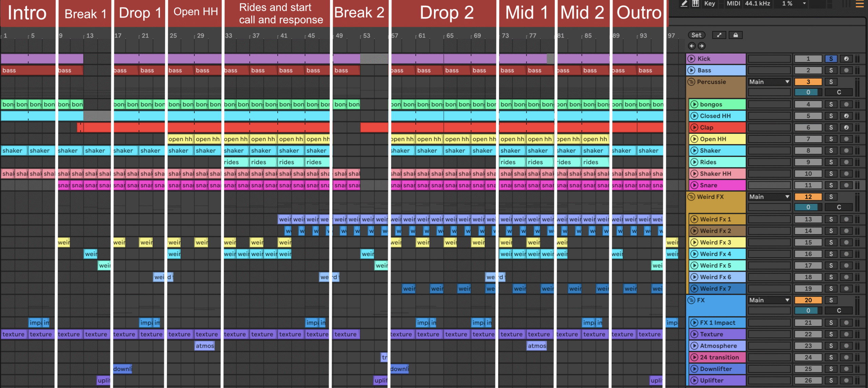
Task: Switch on MIDI map mode
Action: pos(733,4)
